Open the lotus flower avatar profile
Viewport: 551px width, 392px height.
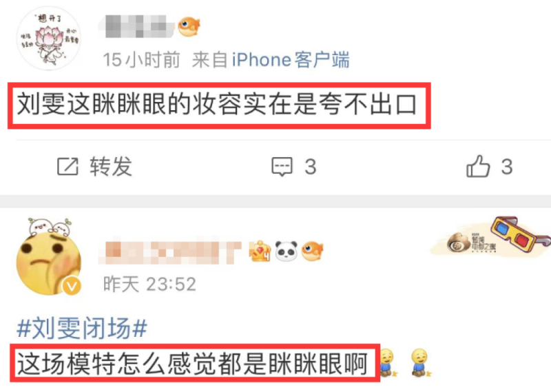tap(49, 39)
